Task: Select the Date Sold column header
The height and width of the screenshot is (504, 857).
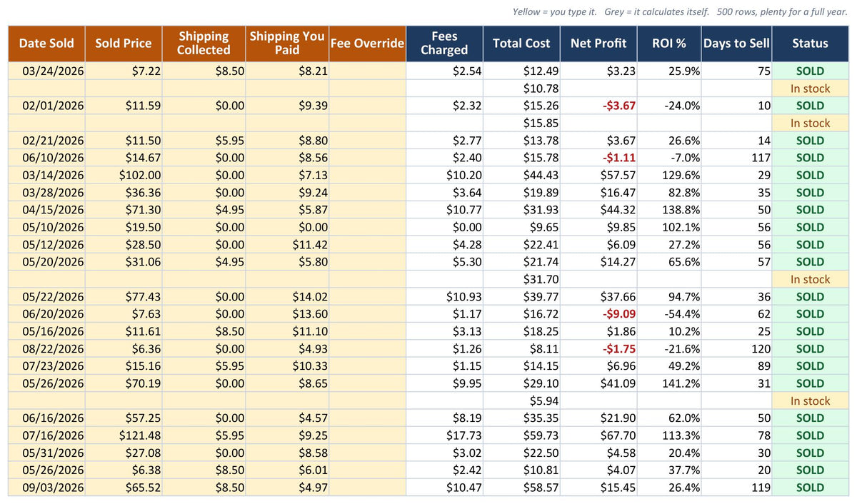Action: (x=46, y=44)
